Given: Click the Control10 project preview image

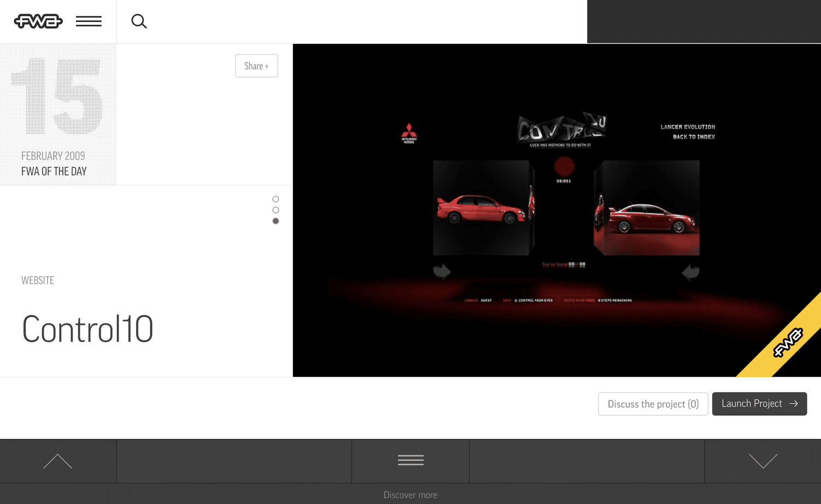Looking at the screenshot, I should (x=557, y=210).
